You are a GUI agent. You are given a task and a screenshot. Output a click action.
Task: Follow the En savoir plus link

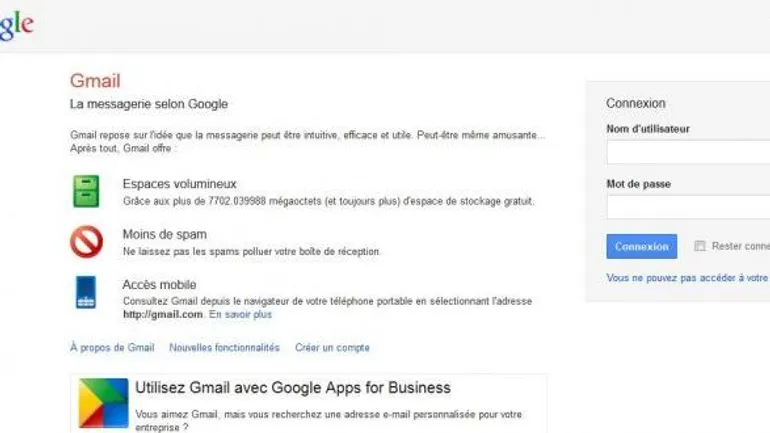tap(240, 314)
